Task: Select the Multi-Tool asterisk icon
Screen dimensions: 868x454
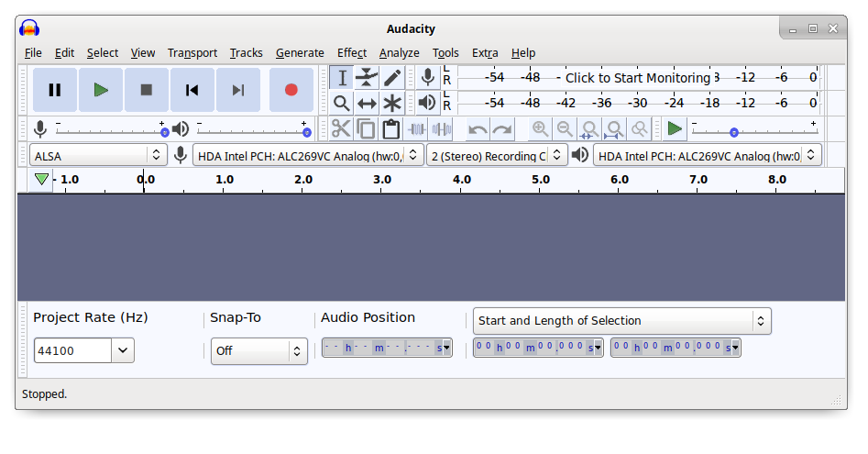Action: [x=392, y=103]
